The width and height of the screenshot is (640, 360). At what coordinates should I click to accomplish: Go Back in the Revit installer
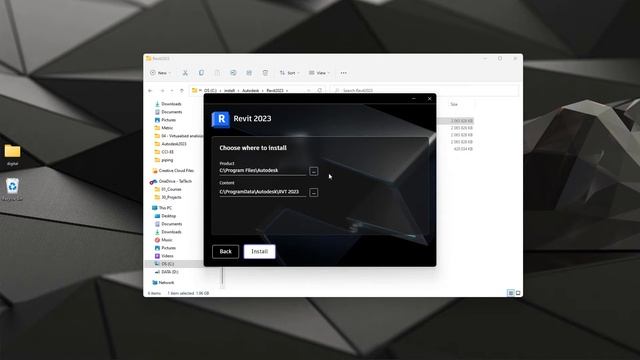point(225,251)
